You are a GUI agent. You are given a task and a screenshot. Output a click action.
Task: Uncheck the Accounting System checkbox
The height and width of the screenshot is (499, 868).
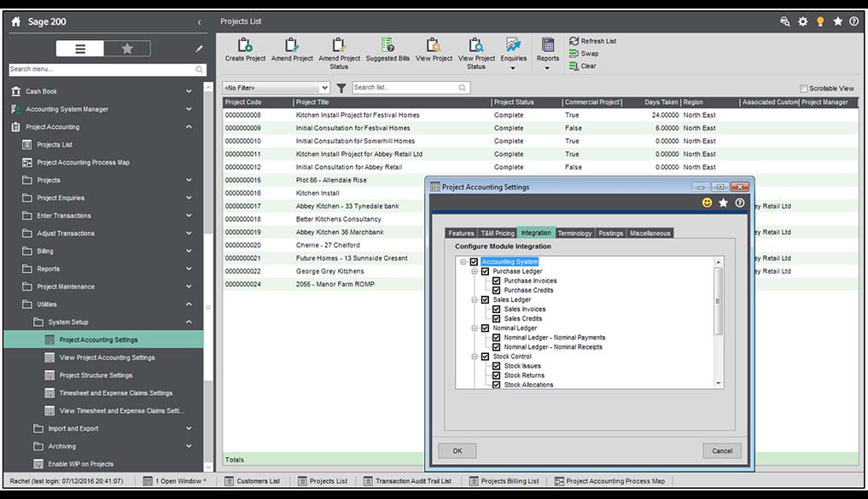(474, 262)
